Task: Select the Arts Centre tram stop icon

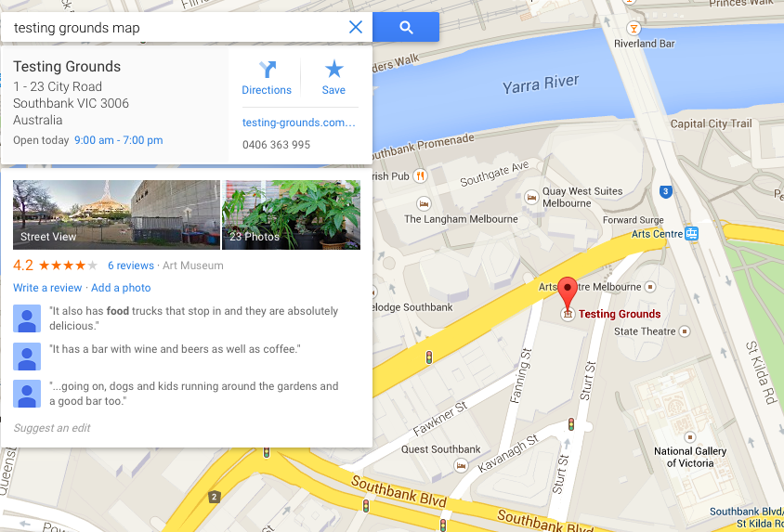Action: coord(691,233)
